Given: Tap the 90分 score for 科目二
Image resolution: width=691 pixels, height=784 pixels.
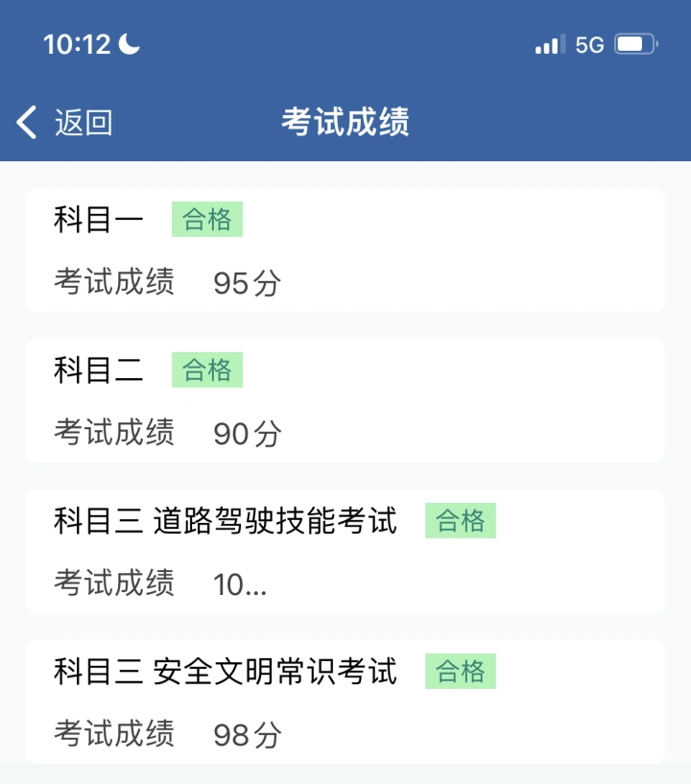Looking at the screenshot, I should click(248, 433).
